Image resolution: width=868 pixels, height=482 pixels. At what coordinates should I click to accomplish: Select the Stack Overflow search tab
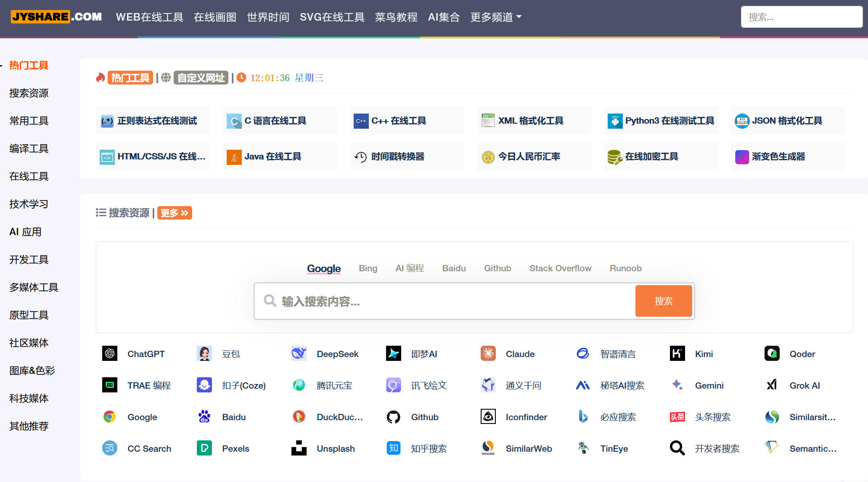pyautogui.click(x=560, y=268)
